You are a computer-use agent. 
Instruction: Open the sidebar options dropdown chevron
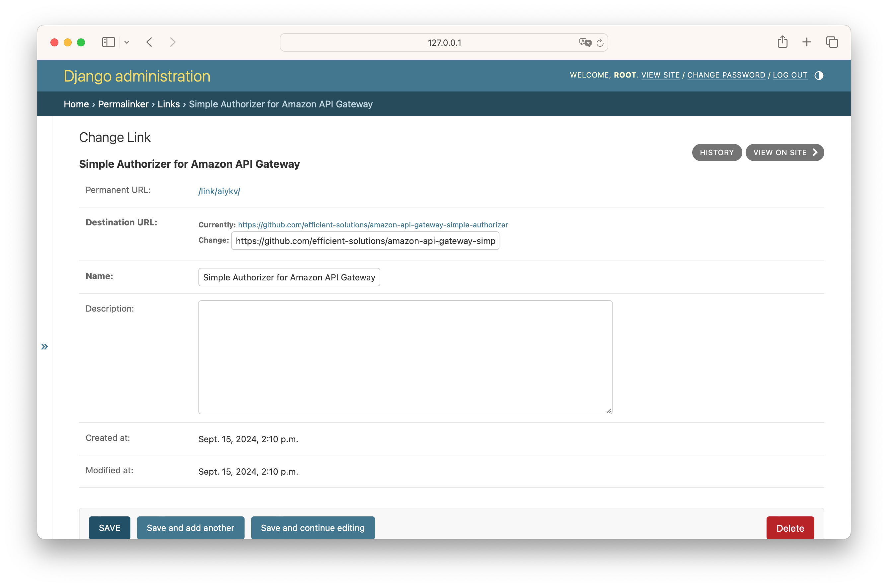tap(127, 42)
